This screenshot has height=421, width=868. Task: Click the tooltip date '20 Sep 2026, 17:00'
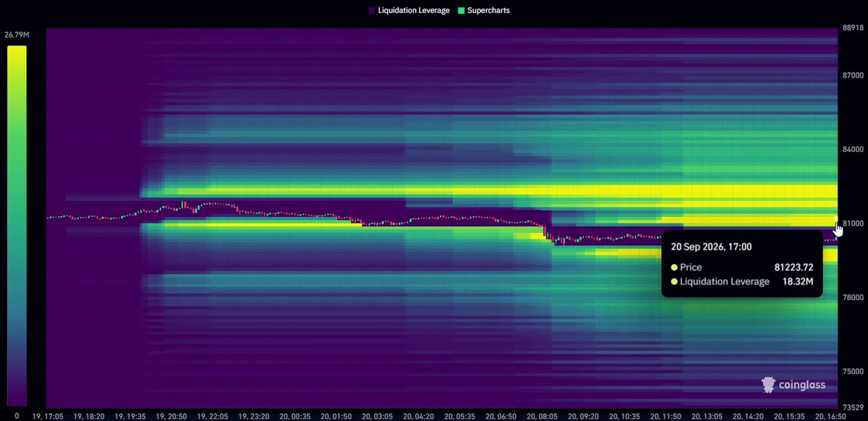tap(712, 247)
